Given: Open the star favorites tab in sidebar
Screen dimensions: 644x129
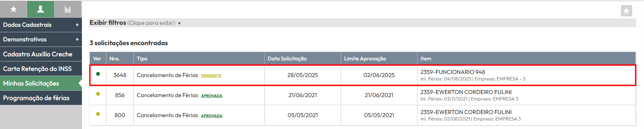Looking at the screenshot, I should (x=14, y=9).
